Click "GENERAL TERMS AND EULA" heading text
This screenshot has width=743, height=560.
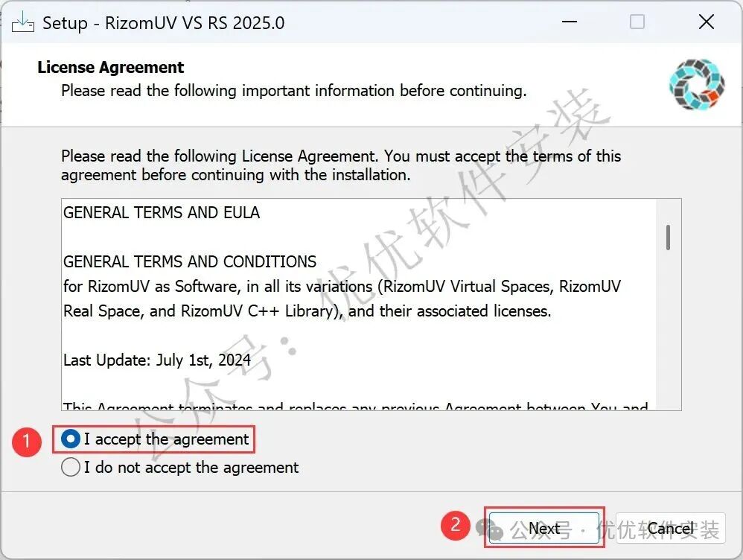pos(162,212)
